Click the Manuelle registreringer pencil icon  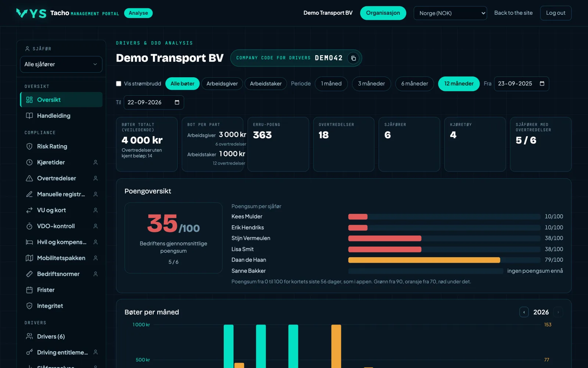tap(29, 194)
